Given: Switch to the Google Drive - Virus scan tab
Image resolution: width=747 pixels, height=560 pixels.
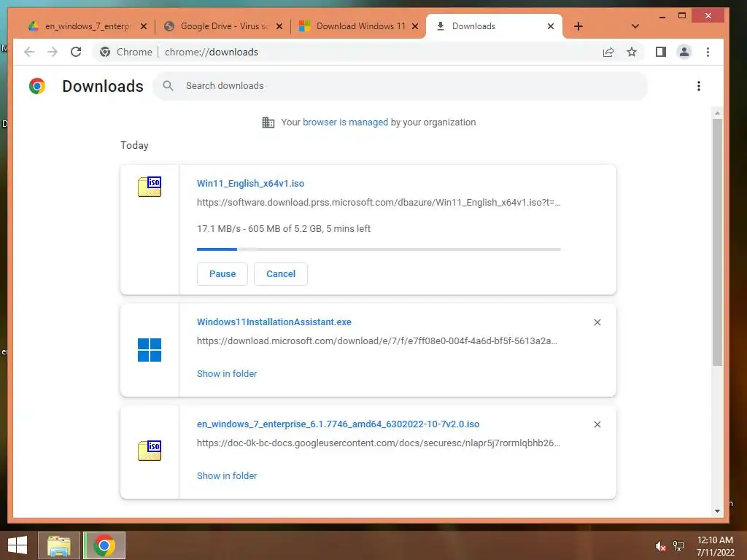Looking at the screenshot, I should [x=222, y=26].
